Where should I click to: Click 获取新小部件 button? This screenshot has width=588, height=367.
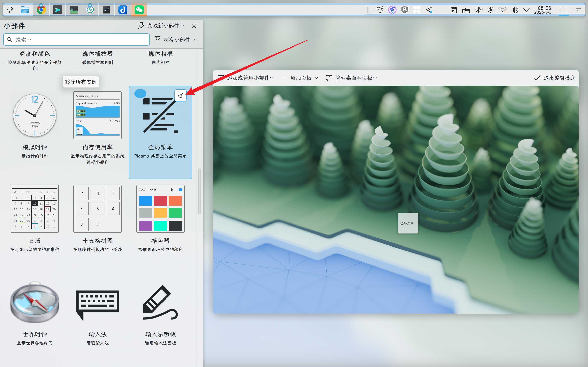161,26
